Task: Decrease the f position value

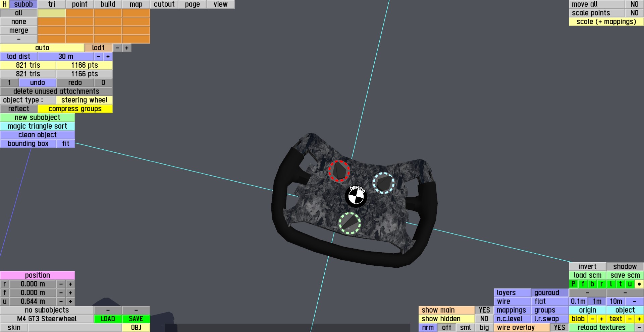Action: click(x=61, y=293)
